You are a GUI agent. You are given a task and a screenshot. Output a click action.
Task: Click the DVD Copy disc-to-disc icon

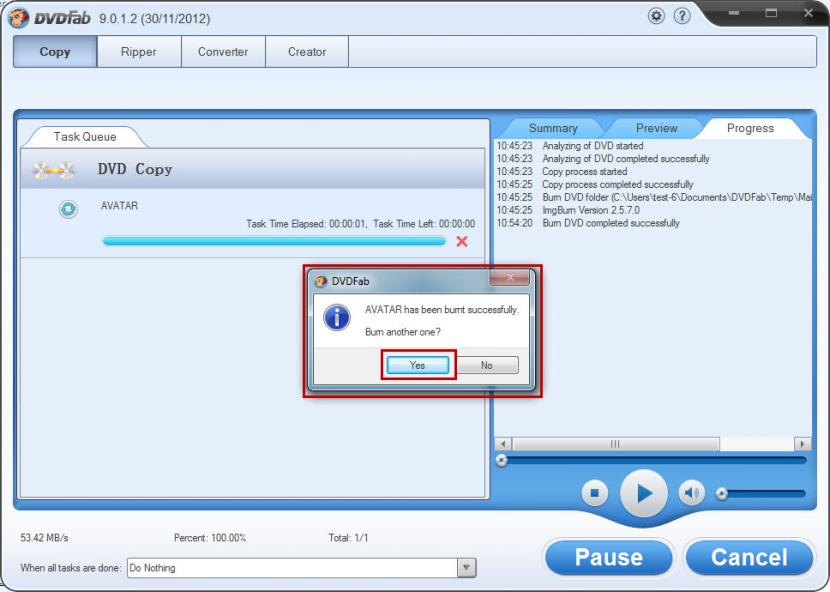(53, 171)
